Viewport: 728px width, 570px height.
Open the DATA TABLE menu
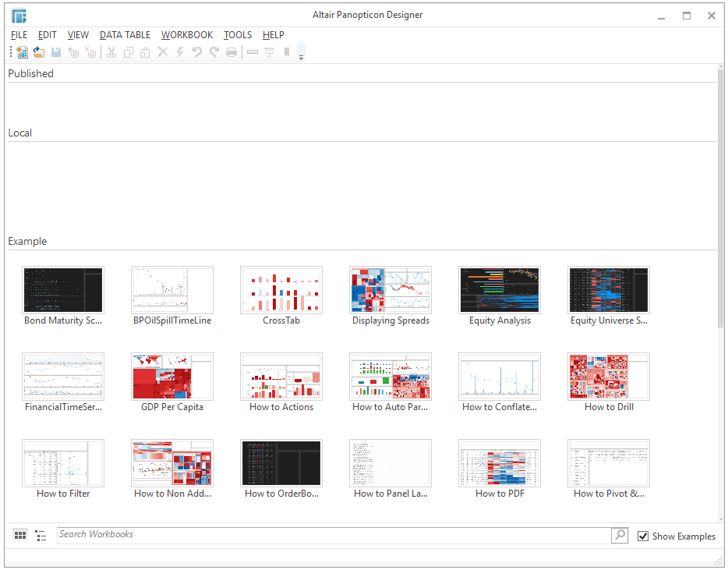click(x=125, y=34)
